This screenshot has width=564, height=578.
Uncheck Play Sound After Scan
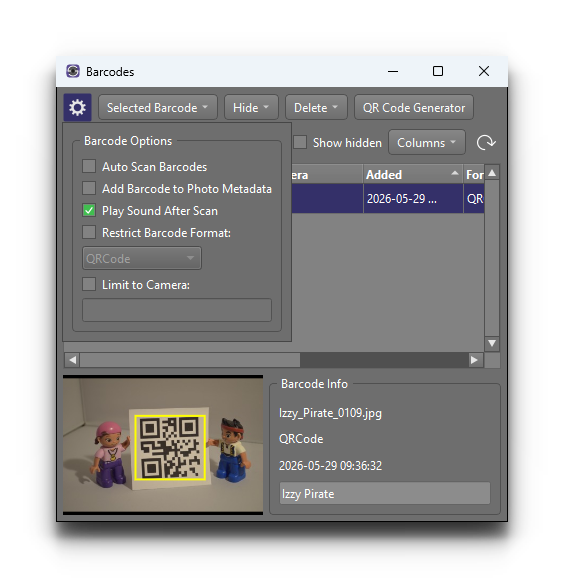pos(89,210)
